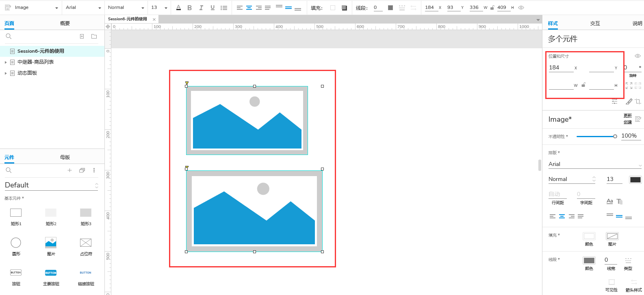Click the ruler origin crosshair icon
This screenshot has height=295, width=644.
coord(108,27)
